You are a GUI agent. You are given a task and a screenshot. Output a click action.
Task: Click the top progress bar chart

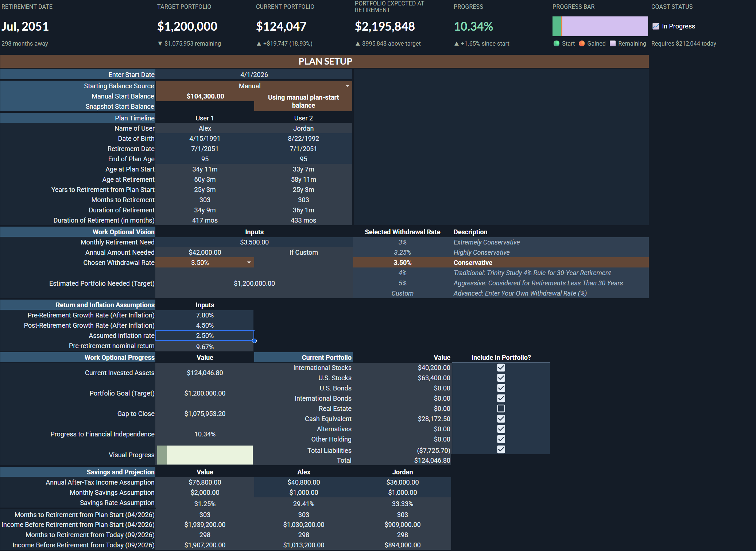(x=600, y=26)
